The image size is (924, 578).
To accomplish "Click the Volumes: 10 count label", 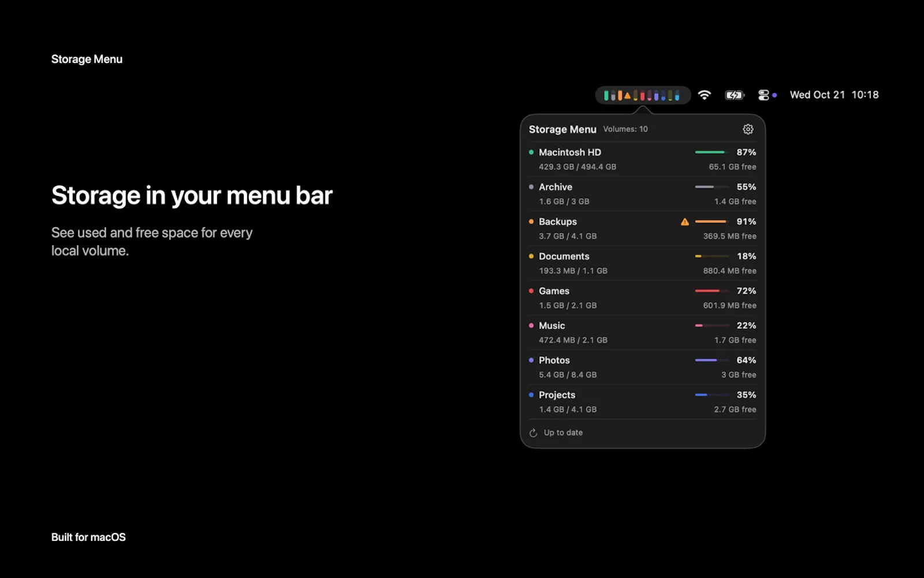I will [625, 129].
